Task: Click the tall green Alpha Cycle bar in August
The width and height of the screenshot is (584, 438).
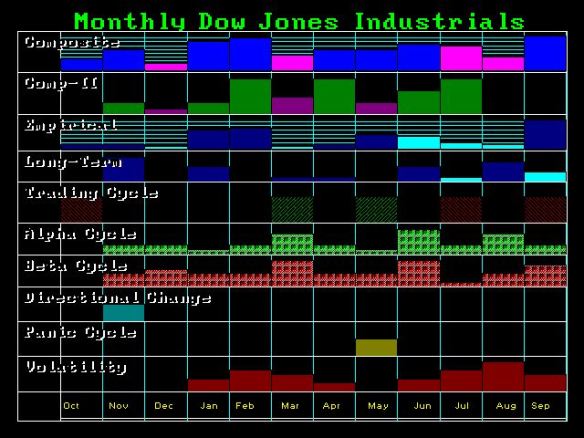Action: tap(503, 244)
